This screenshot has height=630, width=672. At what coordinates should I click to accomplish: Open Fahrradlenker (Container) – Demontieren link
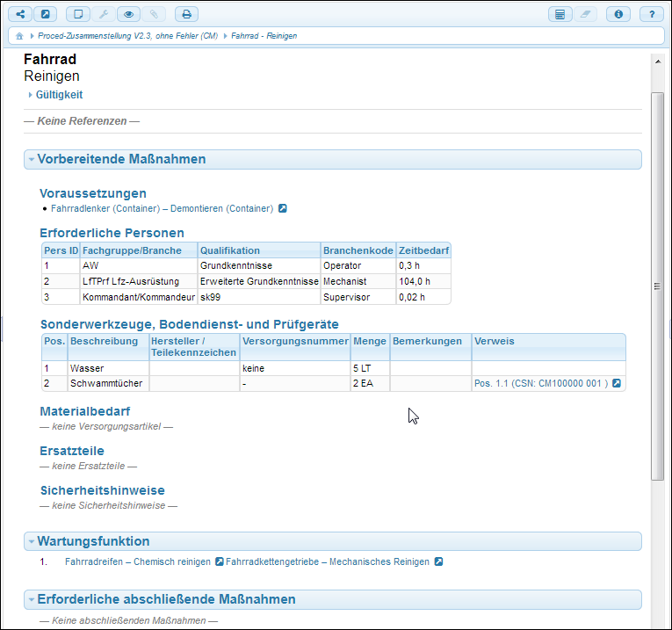[162, 209]
